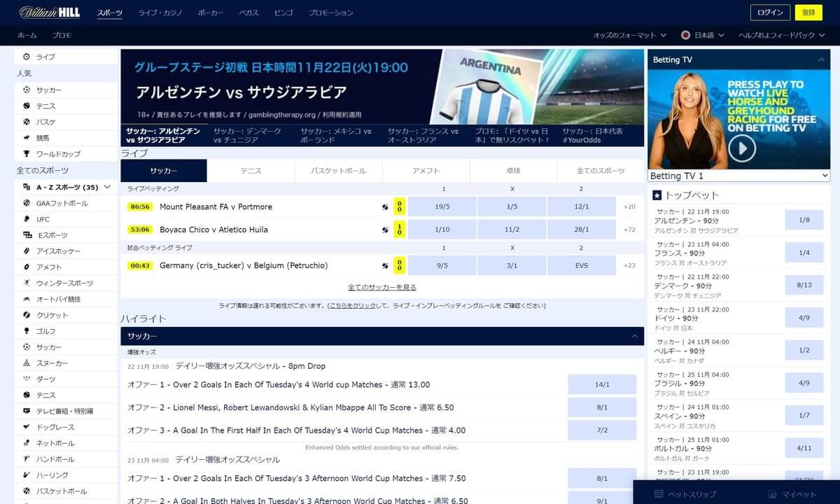Expand the ヘルプおよフィードバック menu
Viewport: 840px width, 504px height.
click(781, 35)
